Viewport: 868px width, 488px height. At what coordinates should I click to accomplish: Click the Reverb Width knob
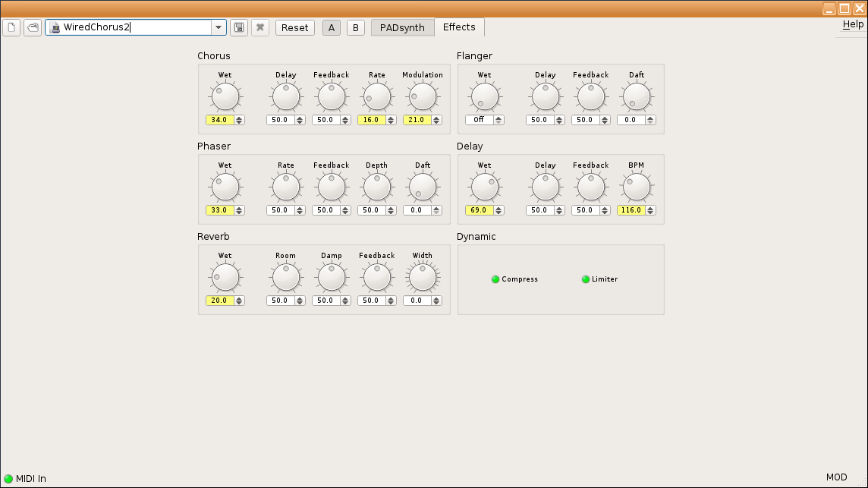[423, 278]
